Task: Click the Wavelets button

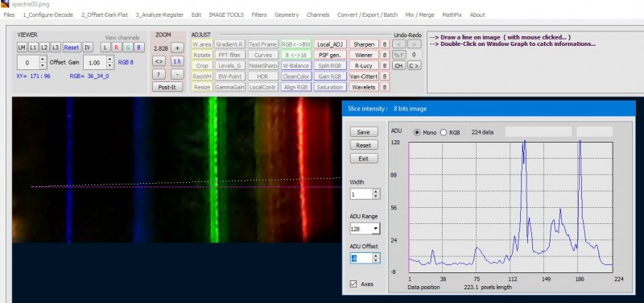Action: tap(364, 87)
